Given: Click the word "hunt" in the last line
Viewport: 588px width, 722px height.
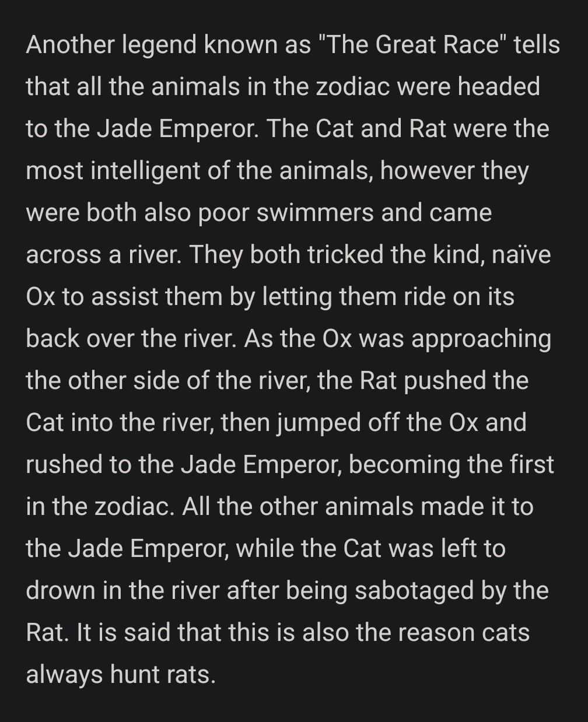Looking at the screenshot, I should (x=135, y=675).
